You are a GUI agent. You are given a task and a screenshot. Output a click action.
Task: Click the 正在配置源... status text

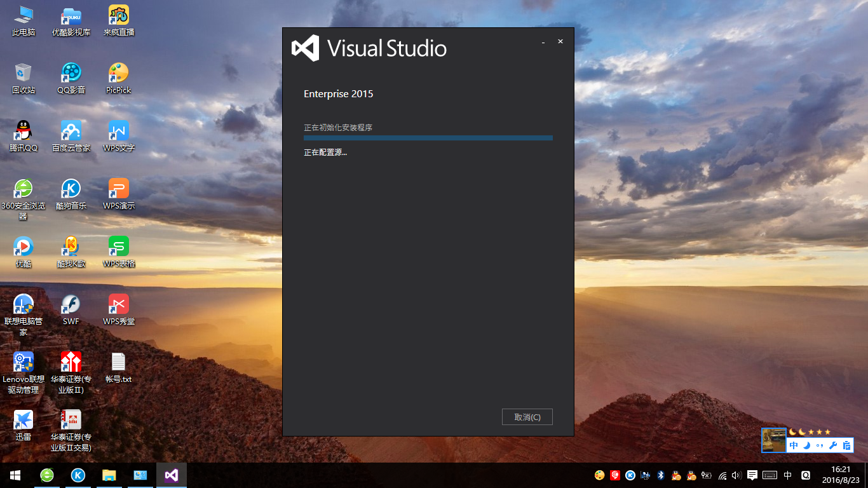(x=325, y=152)
